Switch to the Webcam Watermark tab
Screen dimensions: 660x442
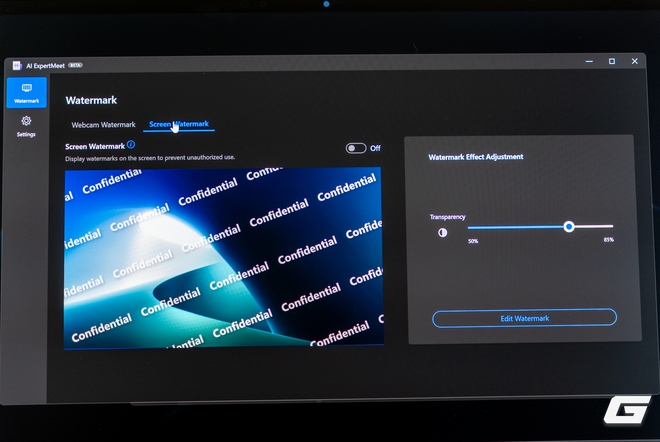coord(104,125)
